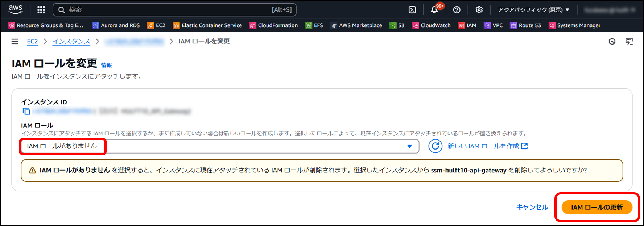Viewport: 644px width, 226px height.
Task: Open AWS Marketplace shortcut
Action: [356, 25]
